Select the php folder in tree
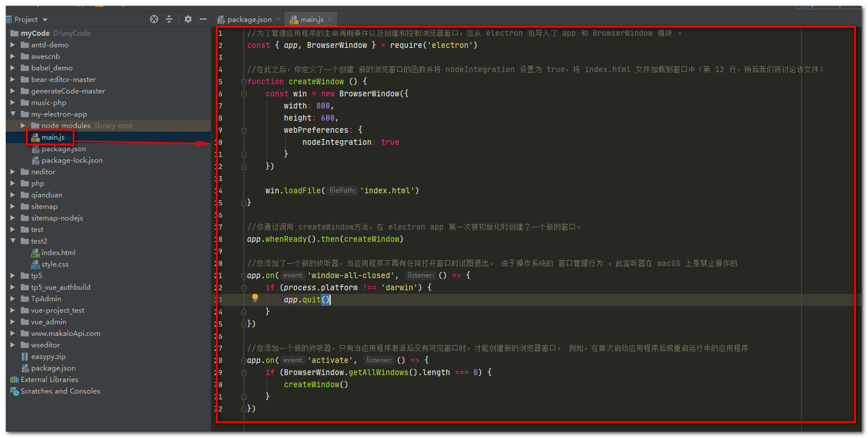Viewport: 868px width, 438px height. point(38,184)
